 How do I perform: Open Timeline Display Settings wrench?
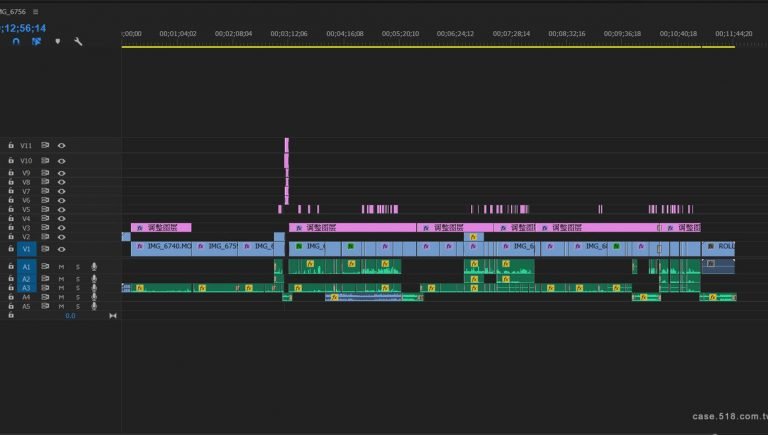(78, 42)
